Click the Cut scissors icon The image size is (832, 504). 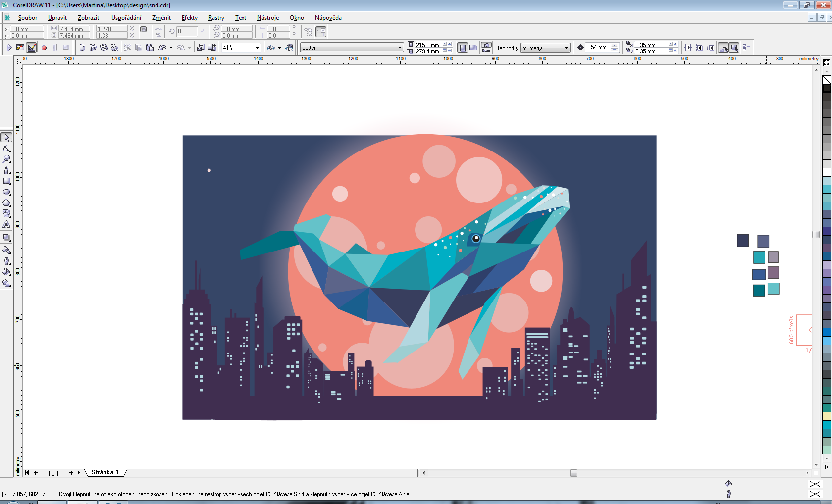127,48
